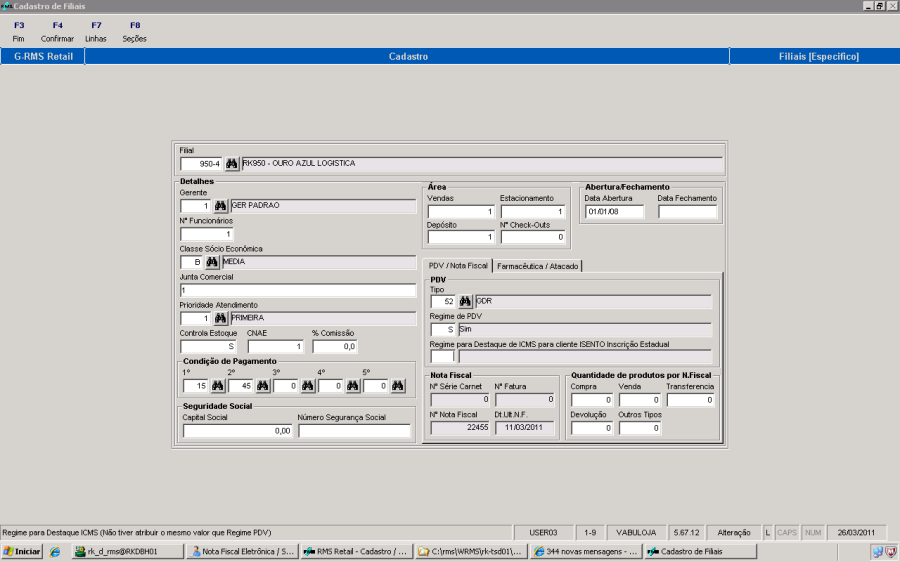900x562 pixels.
Task: Open the lookup for 1° payment condition
Action: point(217,386)
